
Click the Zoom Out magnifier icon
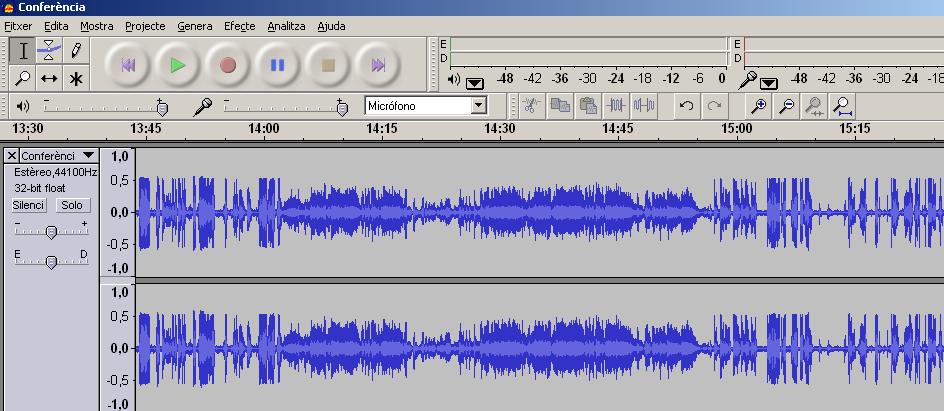point(788,104)
